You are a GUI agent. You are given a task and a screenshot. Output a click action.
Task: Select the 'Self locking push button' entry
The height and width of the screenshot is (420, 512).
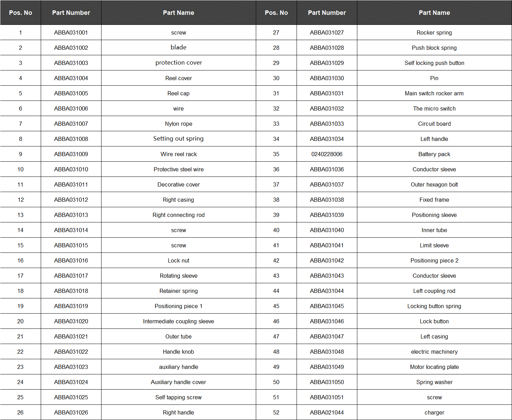(x=434, y=63)
